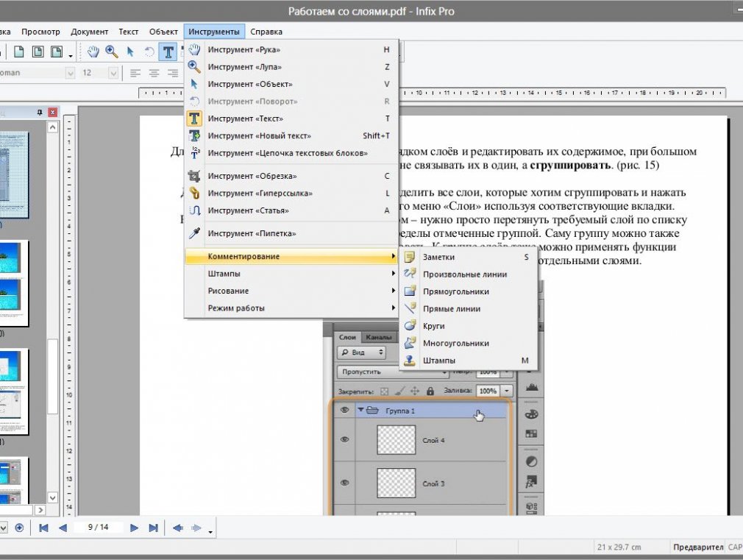This screenshot has width=743, height=560.
Task: Select the Hand tool in the toolbar
Action: [93, 52]
